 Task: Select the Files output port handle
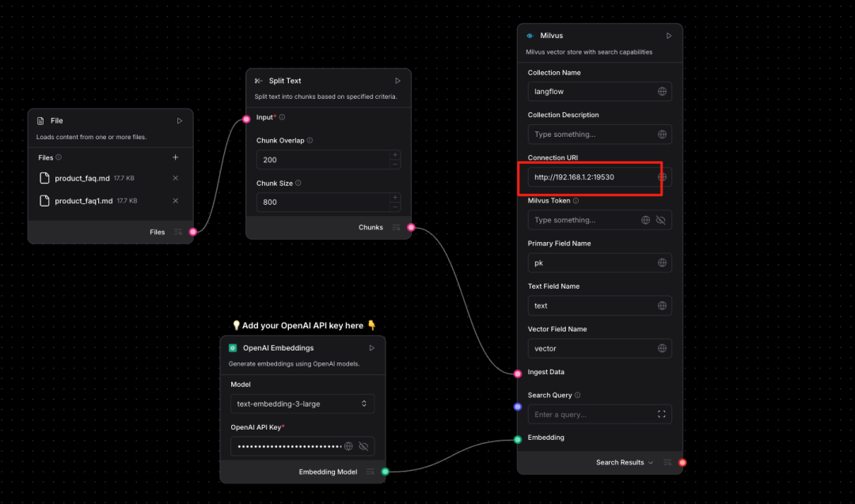[x=193, y=232]
